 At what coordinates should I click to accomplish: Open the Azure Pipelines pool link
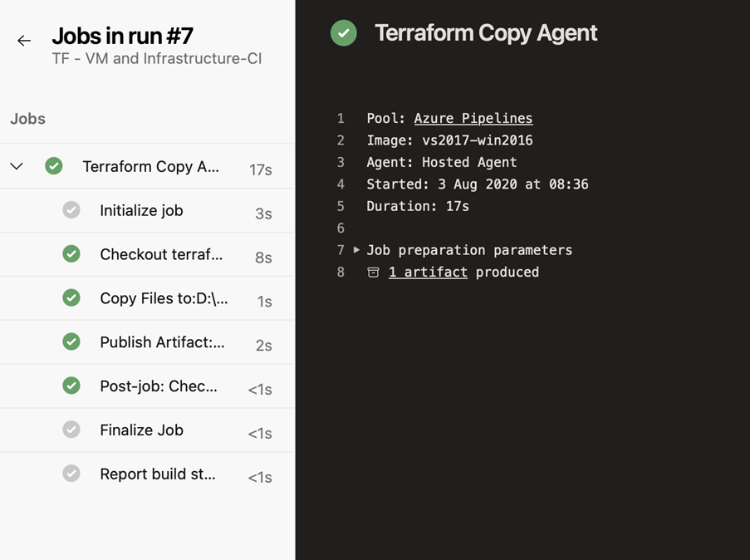[473, 118]
